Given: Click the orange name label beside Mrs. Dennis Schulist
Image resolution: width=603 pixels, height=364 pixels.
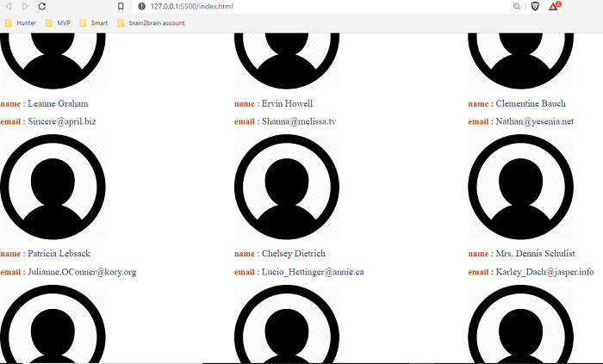Looking at the screenshot, I should (481, 254).
